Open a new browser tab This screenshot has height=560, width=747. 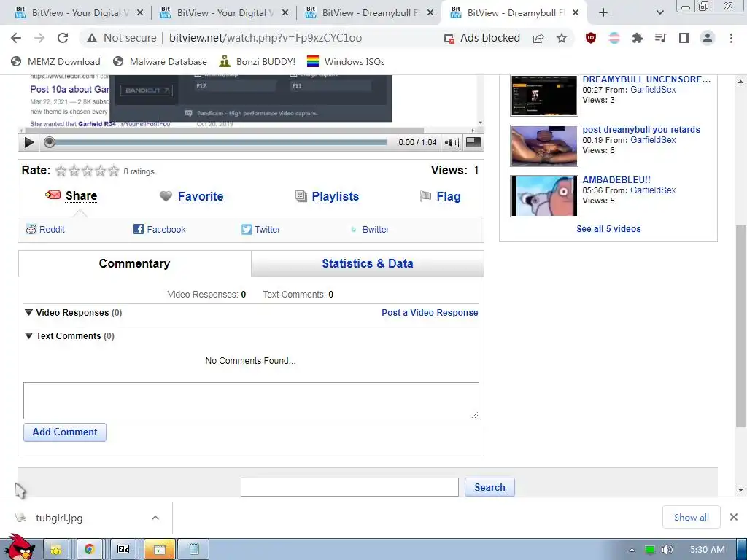603,13
